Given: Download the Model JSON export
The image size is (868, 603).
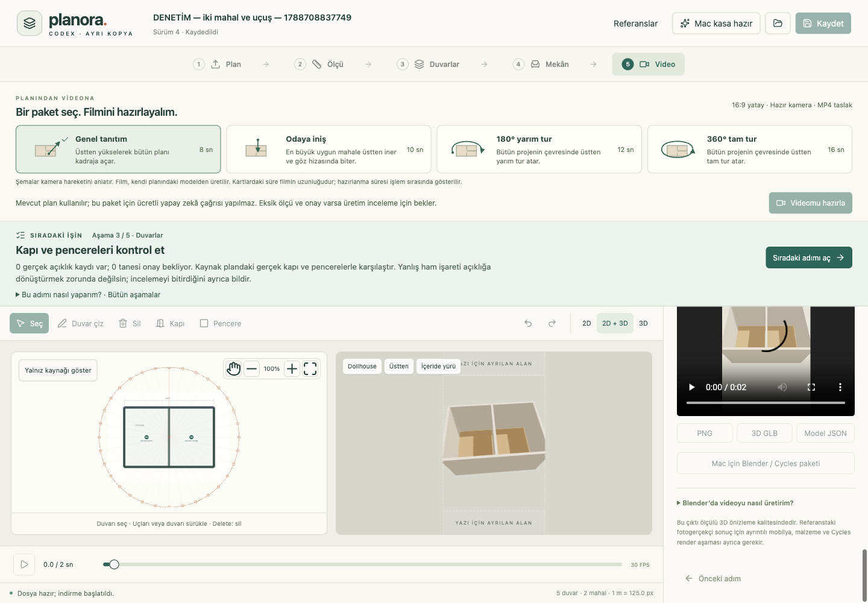Looking at the screenshot, I should (x=825, y=433).
